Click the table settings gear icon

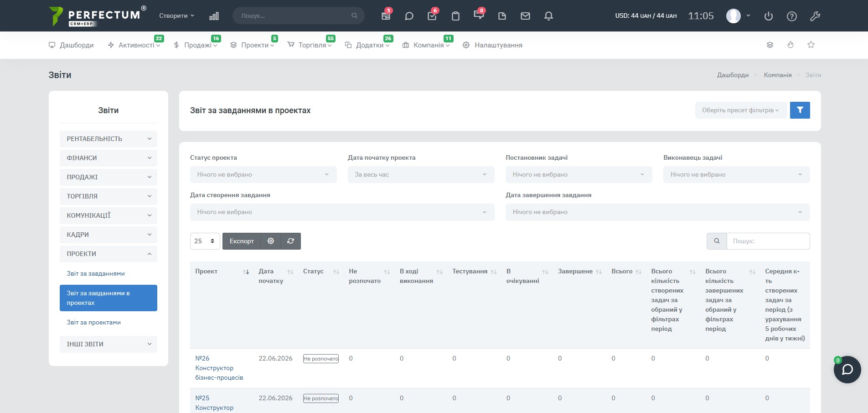[x=270, y=241]
